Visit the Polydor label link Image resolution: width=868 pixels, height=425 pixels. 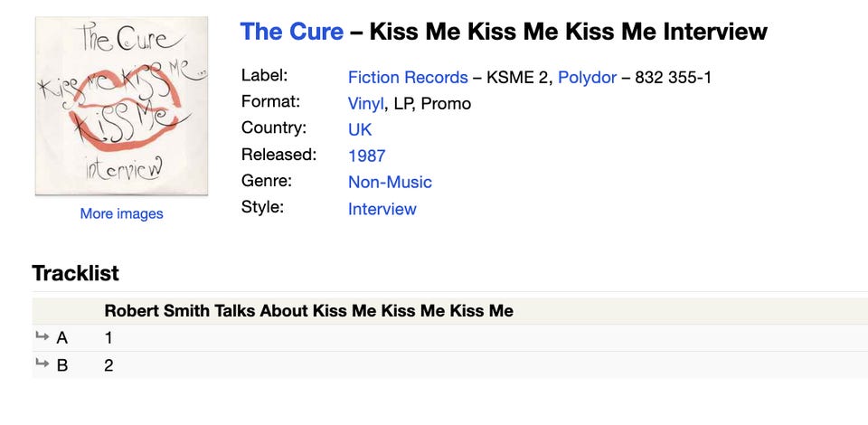tap(586, 78)
